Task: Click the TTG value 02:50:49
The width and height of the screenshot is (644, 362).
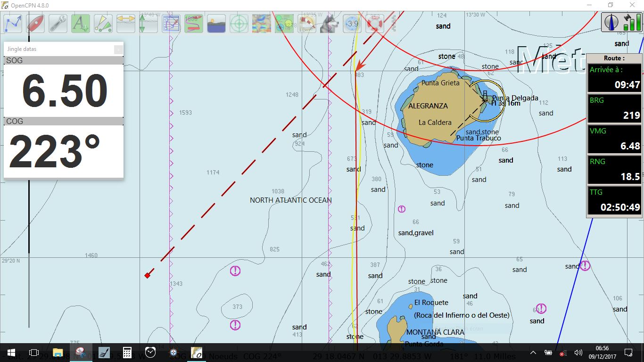Action: (x=620, y=207)
